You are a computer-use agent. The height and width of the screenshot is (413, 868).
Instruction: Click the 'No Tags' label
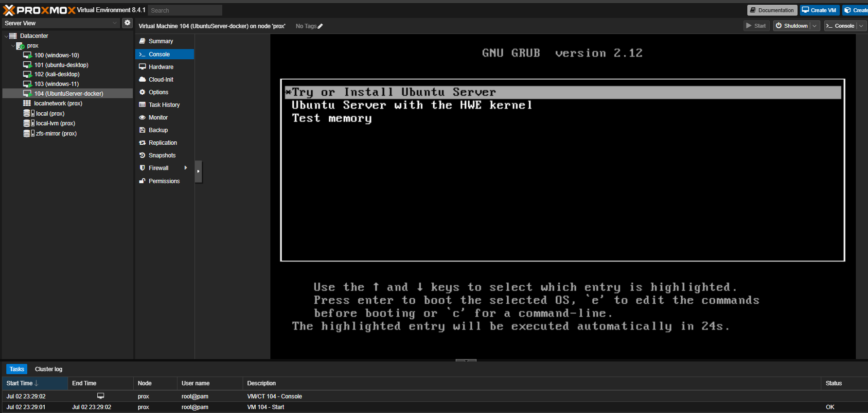pyautogui.click(x=306, y=26)
